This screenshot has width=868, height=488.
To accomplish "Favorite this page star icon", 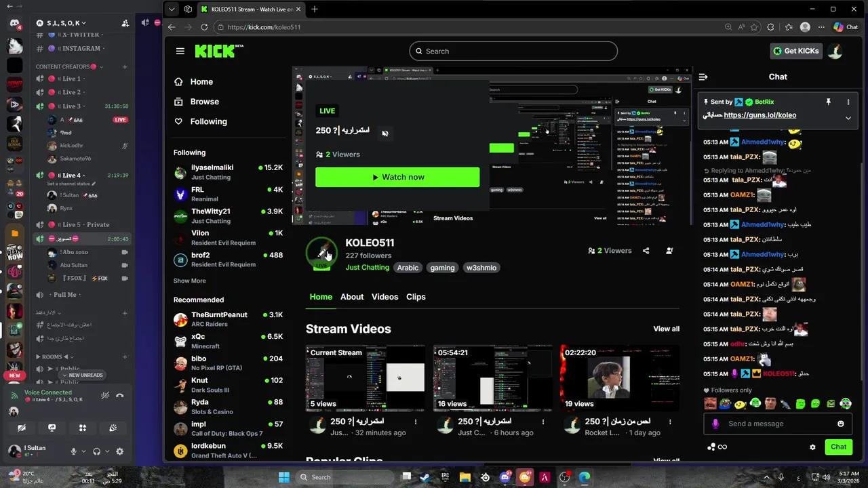I will pos(754,27).
